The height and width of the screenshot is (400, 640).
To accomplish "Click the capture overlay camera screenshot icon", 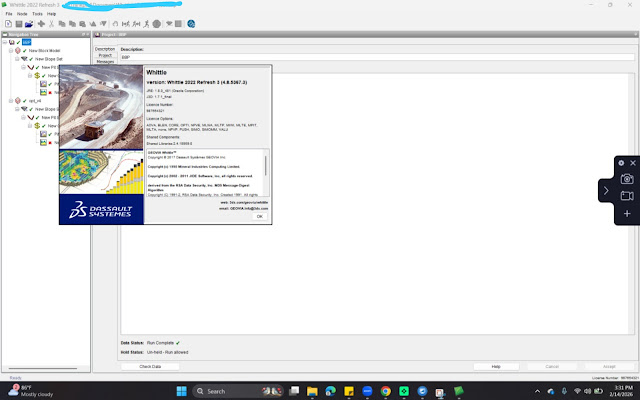I will 627,179.
